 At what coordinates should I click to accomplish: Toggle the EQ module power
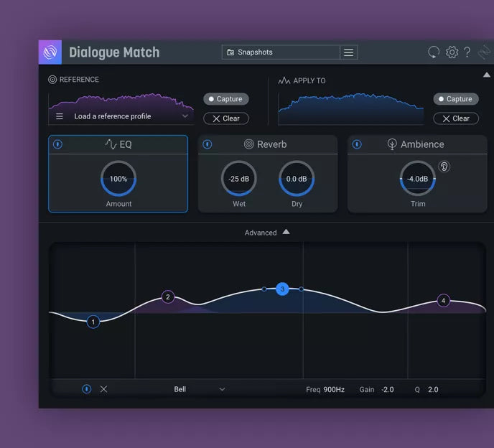point(57,144)
